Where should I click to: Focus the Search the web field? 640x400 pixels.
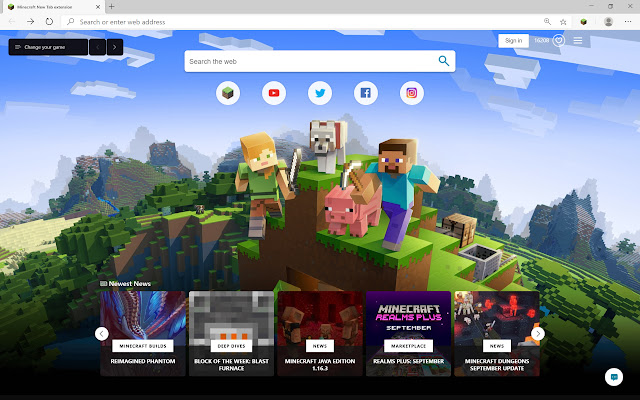coord(320,61)
